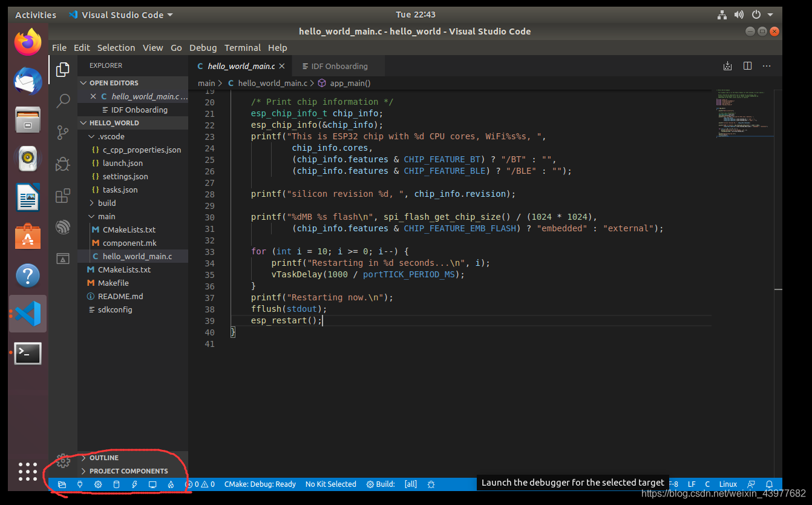Select serial port via plug icon
The width and height of the screenshot is (812, 505).
(80, 484)
